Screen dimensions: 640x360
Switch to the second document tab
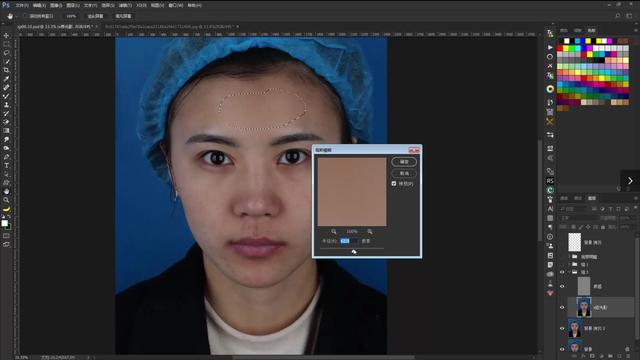tap(171, 27)
